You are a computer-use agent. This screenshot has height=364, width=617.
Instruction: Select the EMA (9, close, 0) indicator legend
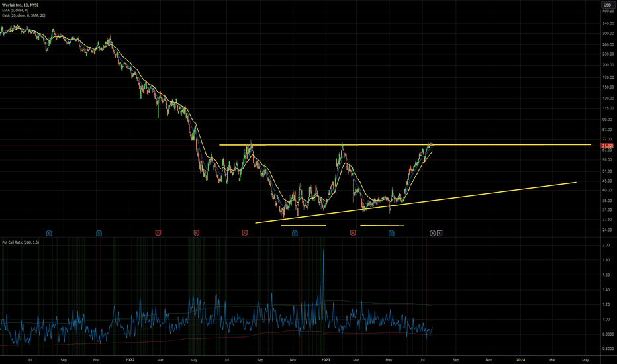click(x=15, y=10)
